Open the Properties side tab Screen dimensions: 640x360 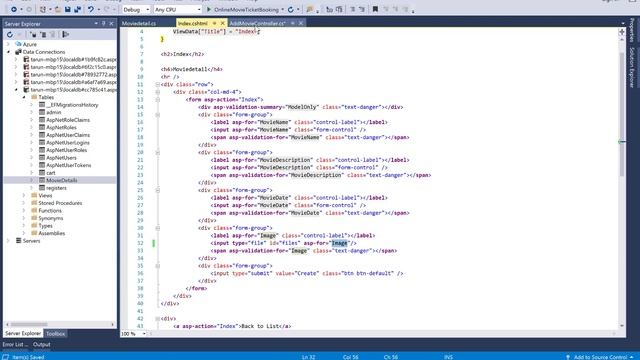pyautogui.click(x=632, y=29)
